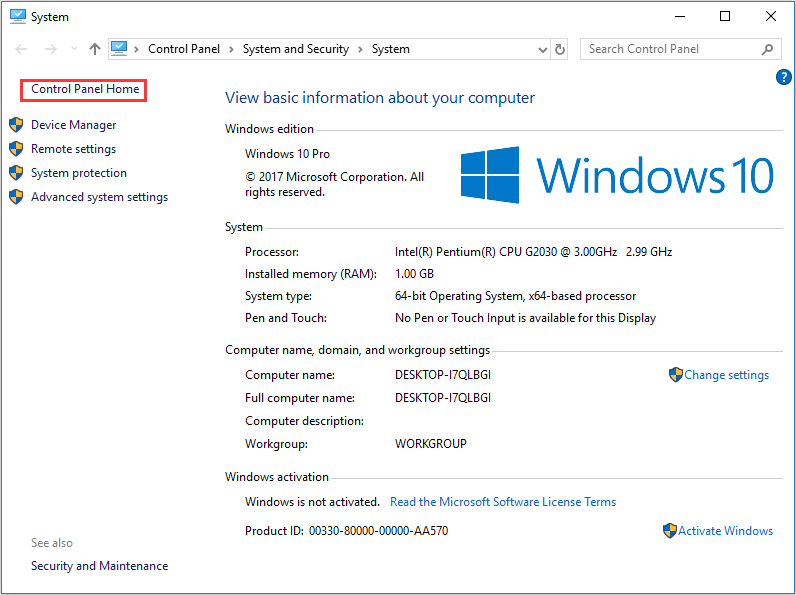Expand the address bar history dropdown
The height and width of the screenshot is (595, 796).
coord(543,50)
